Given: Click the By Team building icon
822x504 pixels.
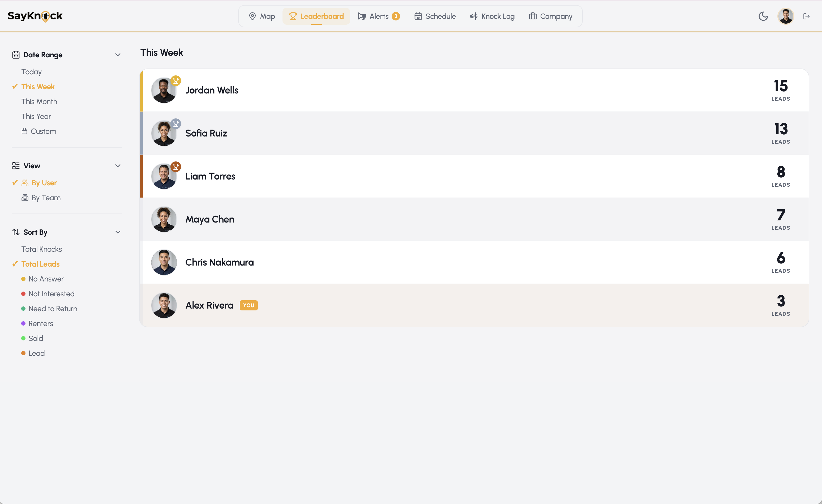Looking at the screenshot, I should (25, 198).
